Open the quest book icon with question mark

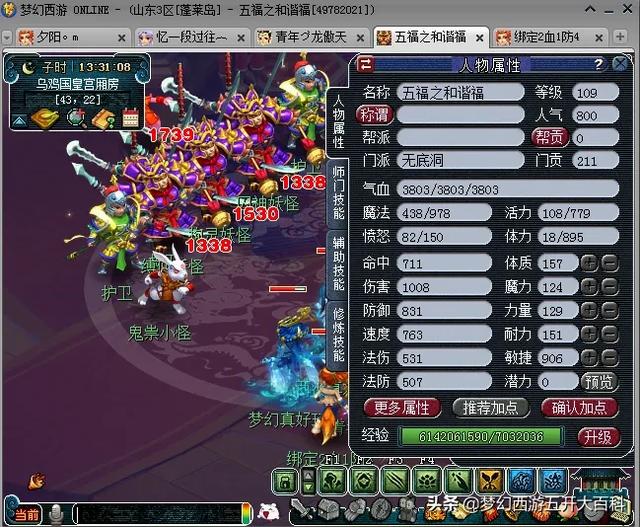click(102, 119)
